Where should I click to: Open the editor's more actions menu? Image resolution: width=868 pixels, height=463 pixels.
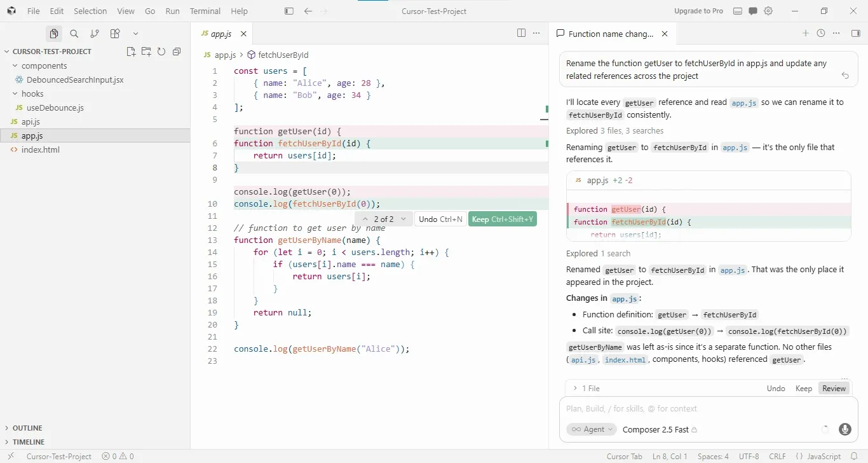[x=536, y=33]
